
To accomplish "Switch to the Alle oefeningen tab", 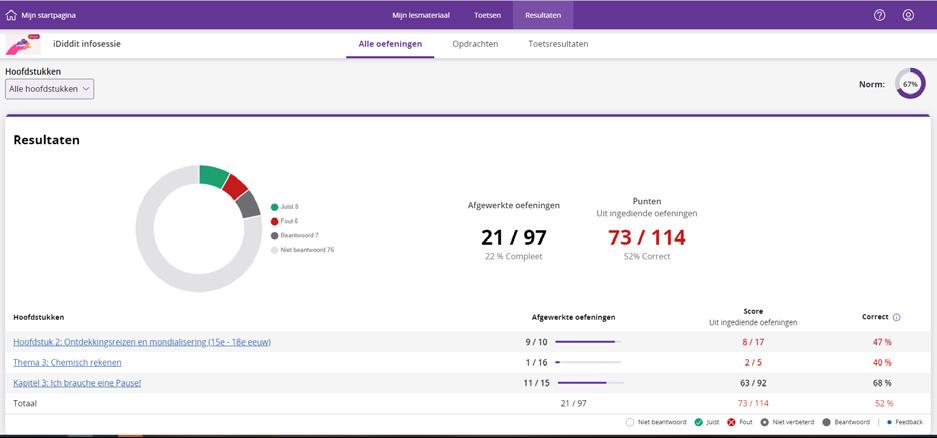I will pos(390,44).
